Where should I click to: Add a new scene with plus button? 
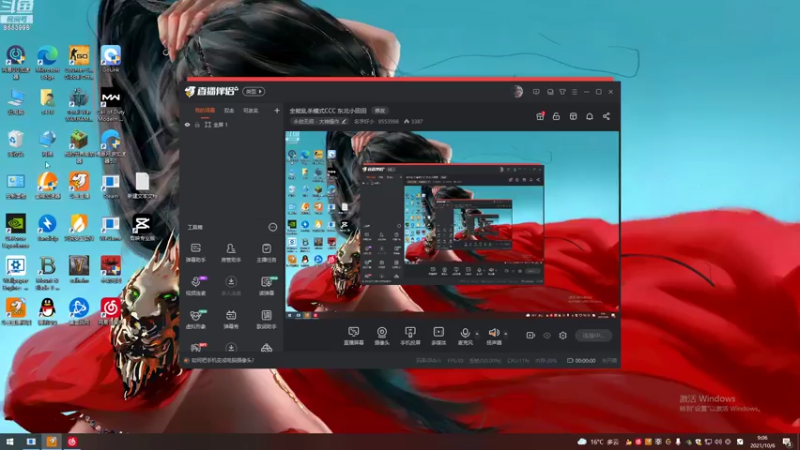(x=277, y=110)
